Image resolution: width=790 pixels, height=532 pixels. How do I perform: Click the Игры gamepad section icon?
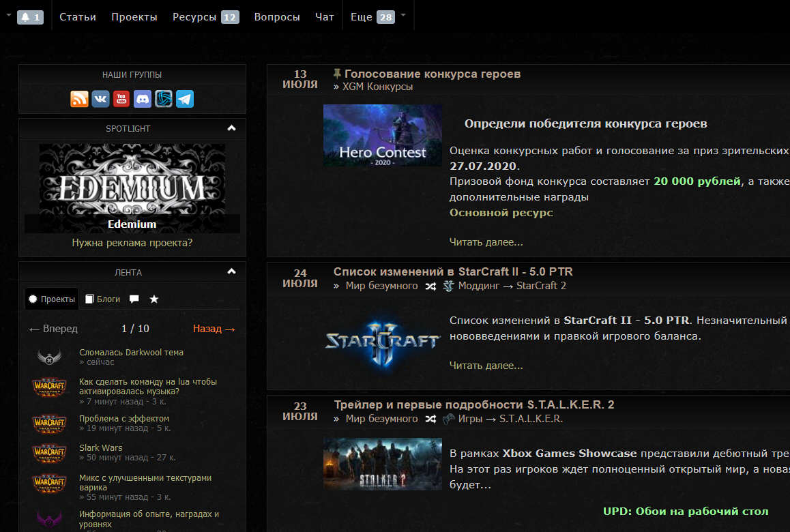point(448,419)
